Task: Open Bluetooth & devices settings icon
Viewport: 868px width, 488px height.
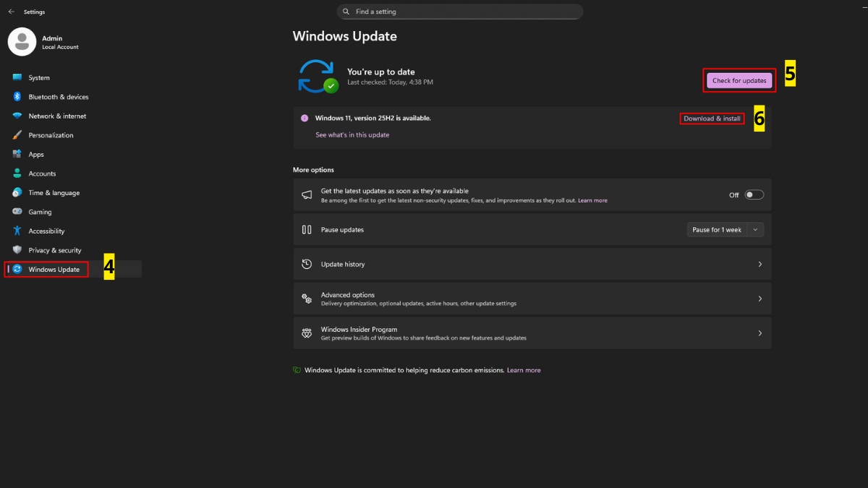Action: [x=17, y=96]
